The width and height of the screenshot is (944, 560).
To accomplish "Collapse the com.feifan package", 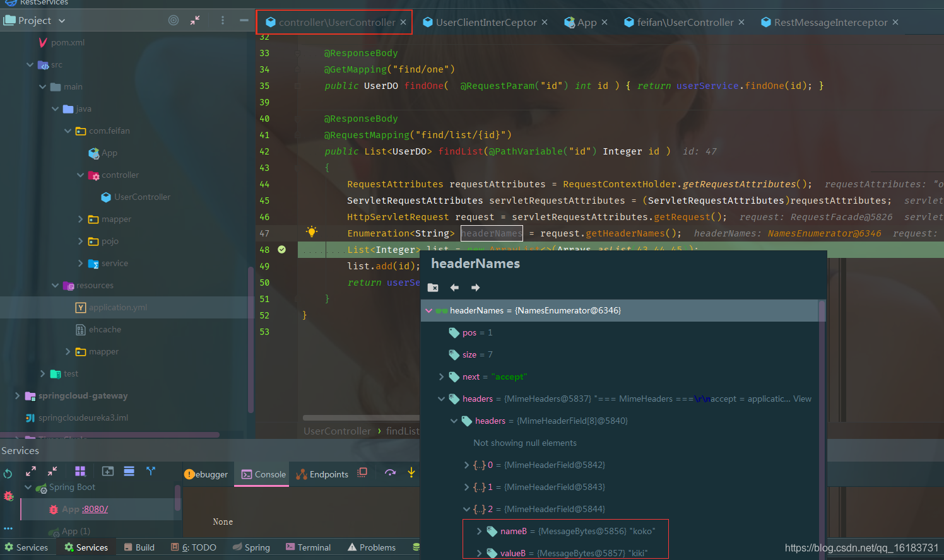I will coord(68,131).
